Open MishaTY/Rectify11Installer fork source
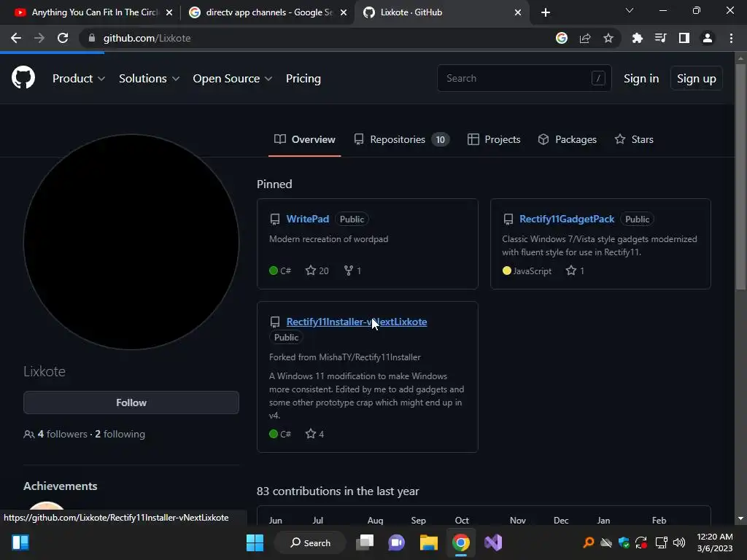This screenshot has width=747, height=560. [369, 357]
